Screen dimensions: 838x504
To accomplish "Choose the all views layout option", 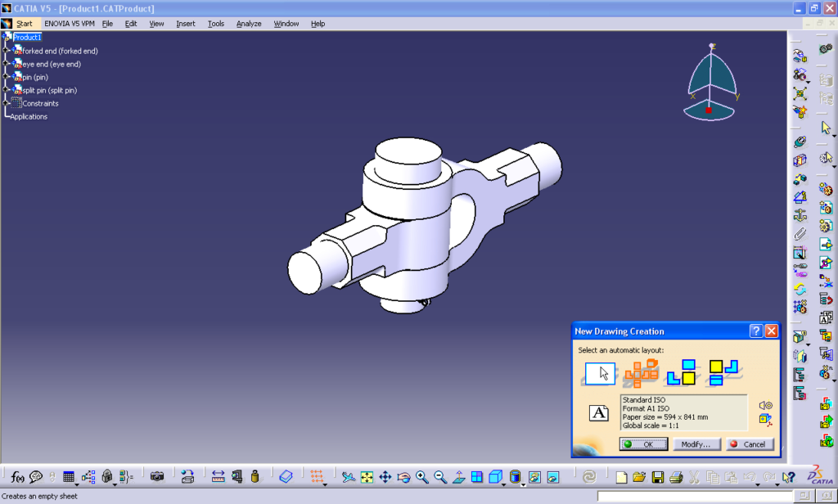I will coord(642,373).
